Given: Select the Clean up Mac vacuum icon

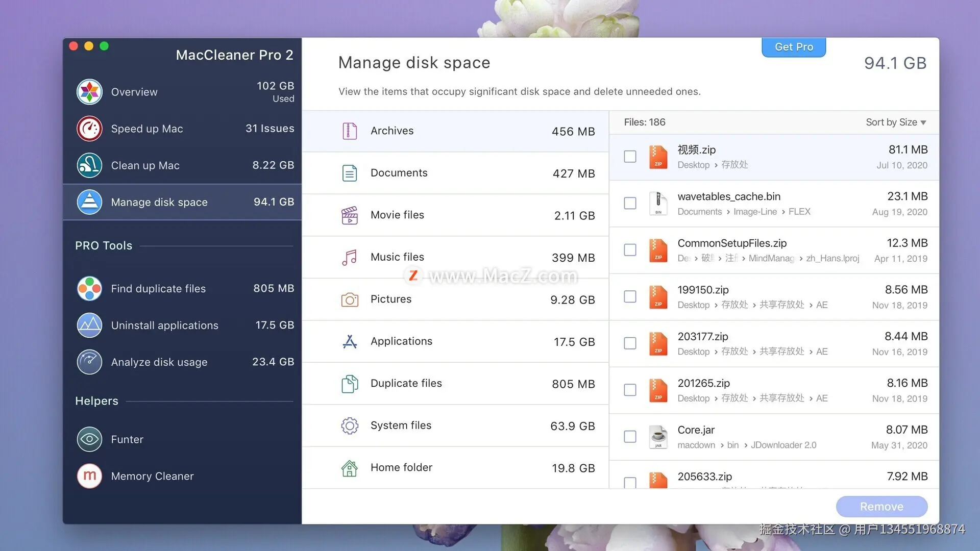Looking at the screenshot, I should pyautogui.click(x=89, y=165).
